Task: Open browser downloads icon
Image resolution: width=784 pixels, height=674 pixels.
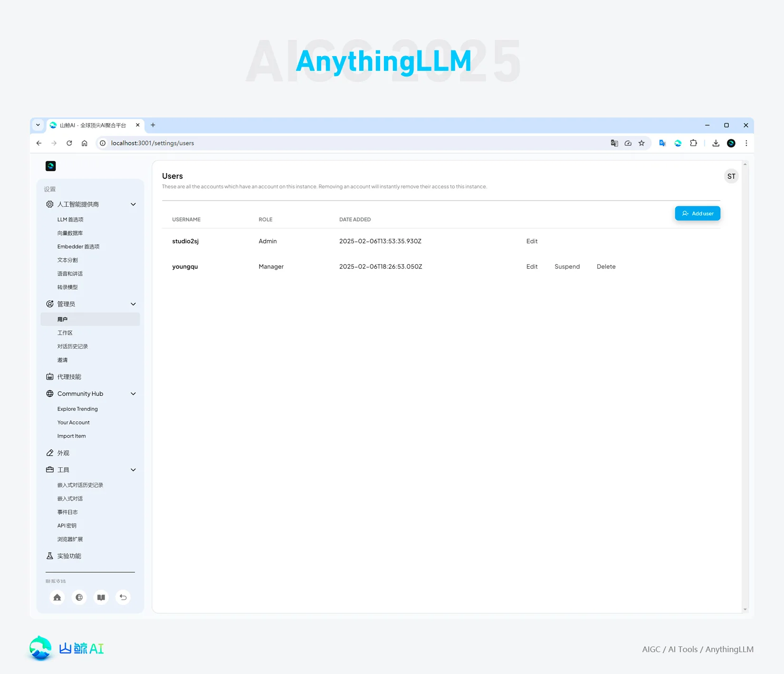Action: 716,143
